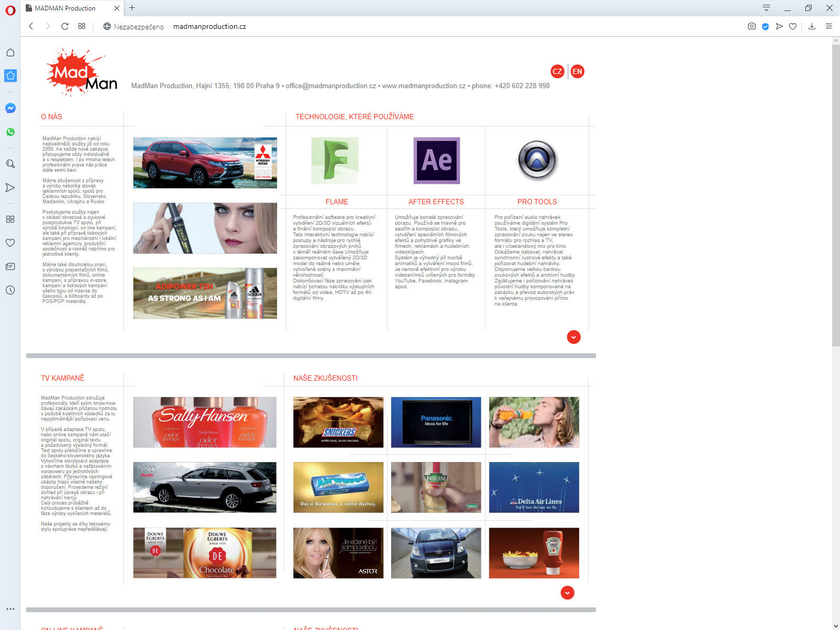Screen dimensions: 840x630
Task: Open the Delta Air Lines thumbnail
Action: (x=534, y=487)
